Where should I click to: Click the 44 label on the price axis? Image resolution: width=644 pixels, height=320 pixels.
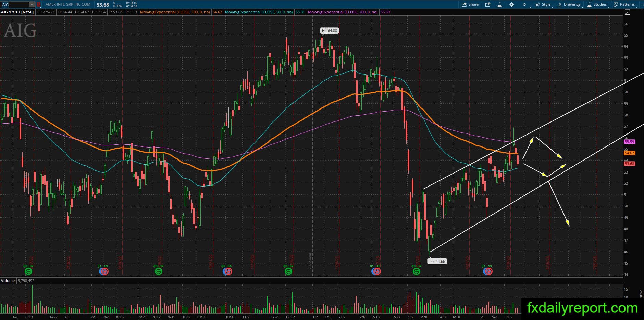coord(626,274)
